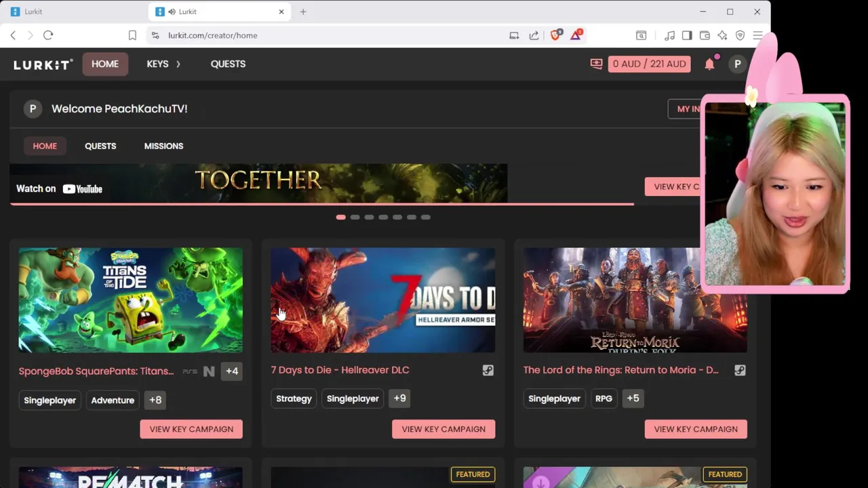Click the earnings cash icon
The image size is (868, 488).
point(596,64)
